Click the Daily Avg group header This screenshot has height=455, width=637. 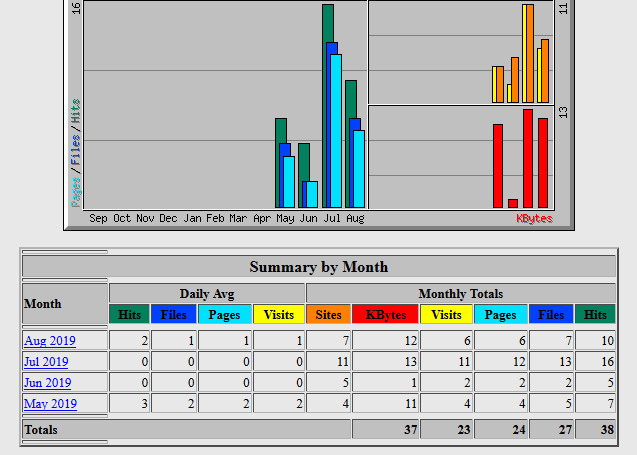click(207, 293)
